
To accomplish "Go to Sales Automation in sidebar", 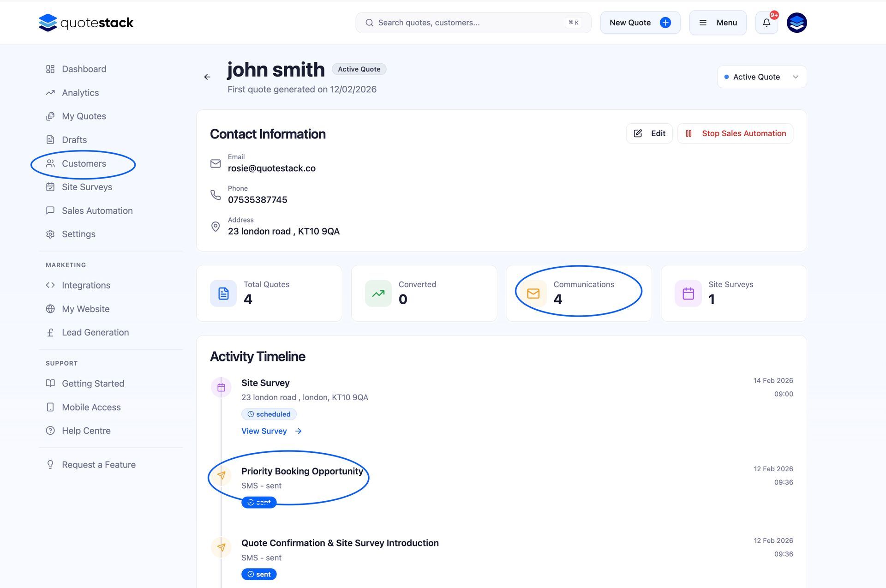I will [97, 211].
